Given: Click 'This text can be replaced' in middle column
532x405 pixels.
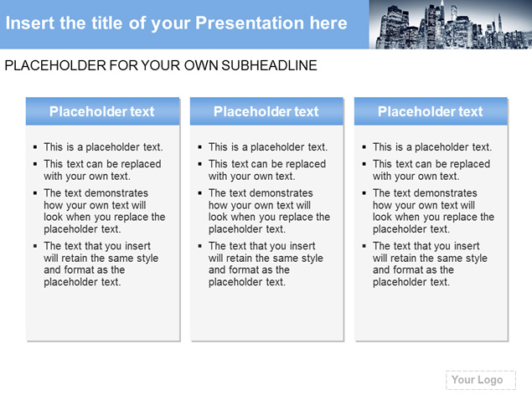Looking at the screenshot, I should click(x=267, y=164).
